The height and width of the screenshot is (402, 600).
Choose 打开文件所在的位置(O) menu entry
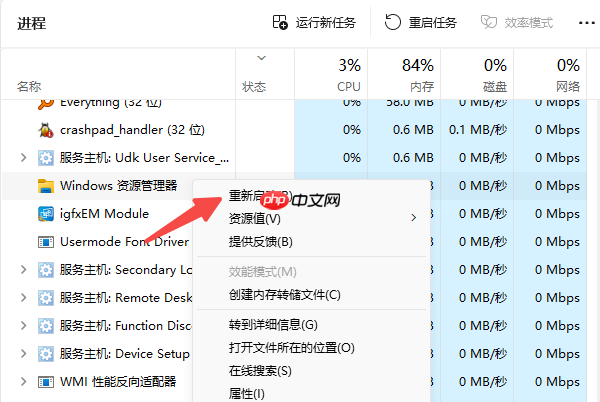(x=291, y=347)
